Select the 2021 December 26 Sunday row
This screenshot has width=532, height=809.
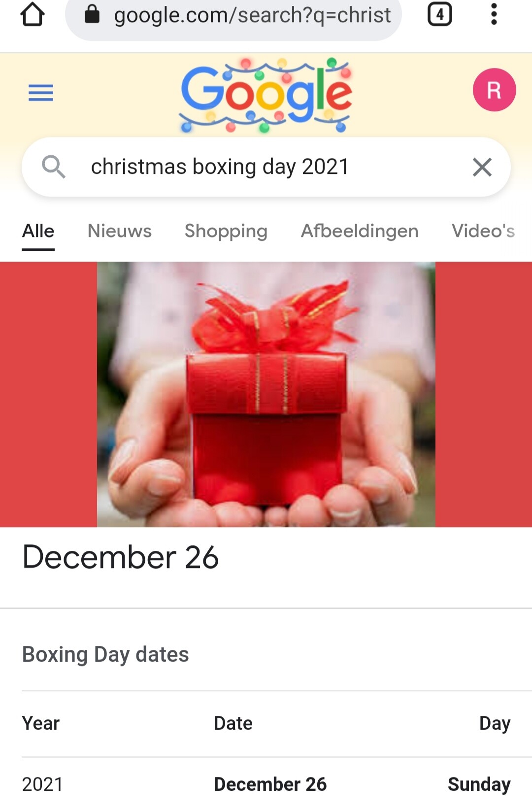pos(266,784)
